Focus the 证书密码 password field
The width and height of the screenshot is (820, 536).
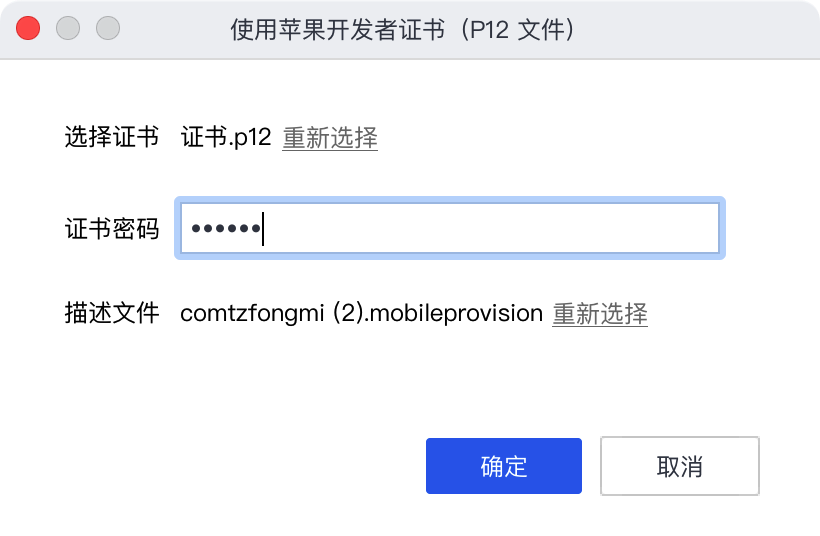click(x=449, y=229)
